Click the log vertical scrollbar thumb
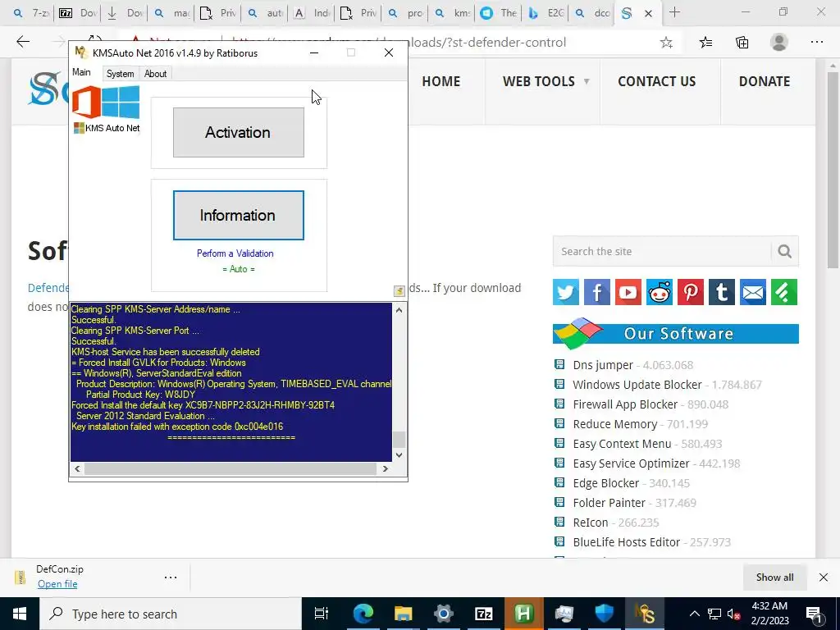This screenshot has height=630, width=840. (399, 440)
